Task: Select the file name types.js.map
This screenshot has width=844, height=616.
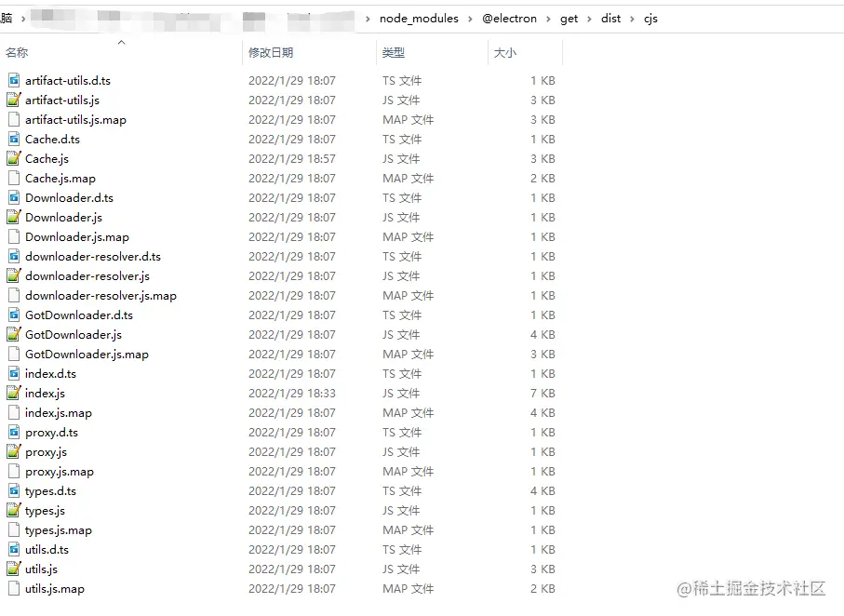Action: [x=58, y=530]
